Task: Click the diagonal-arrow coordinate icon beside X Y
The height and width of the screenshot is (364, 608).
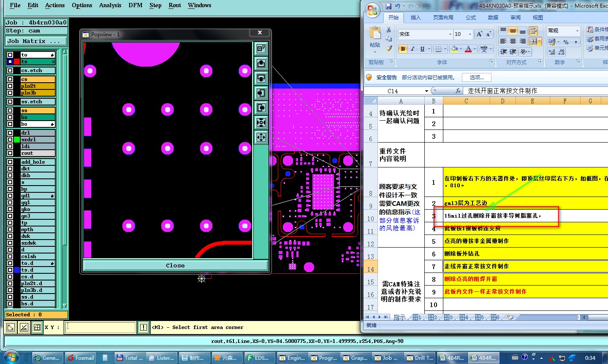Action: 11,327
